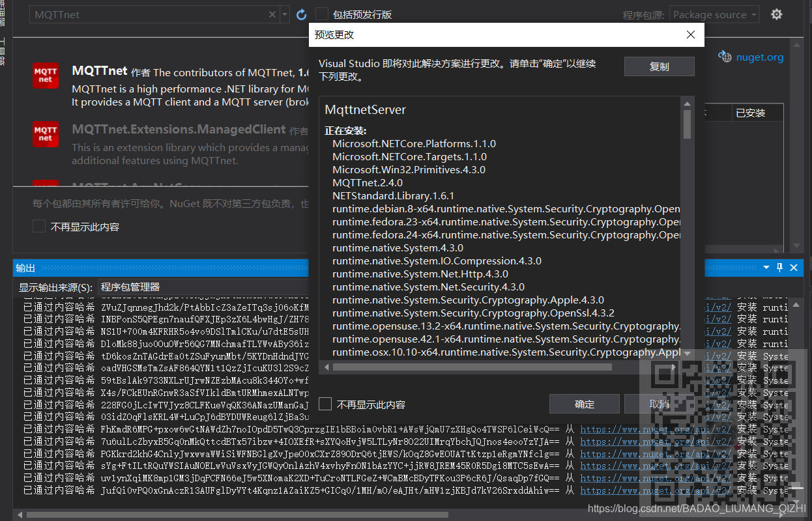Enable the 包括预发行版 checkbox
The image size is (812, 521).
click(321, 12)
